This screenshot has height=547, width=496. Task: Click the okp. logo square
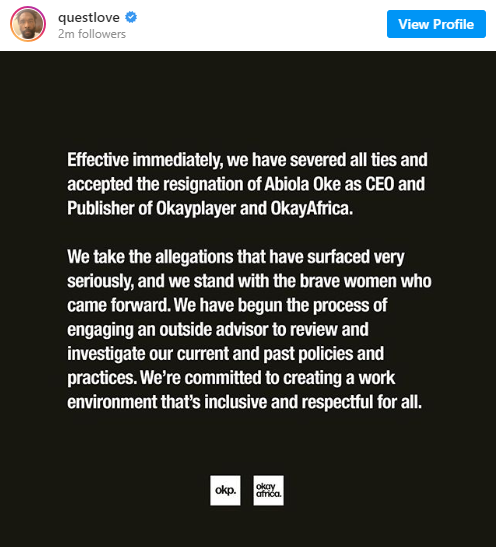pyautogui.click(x=225, y=490)
